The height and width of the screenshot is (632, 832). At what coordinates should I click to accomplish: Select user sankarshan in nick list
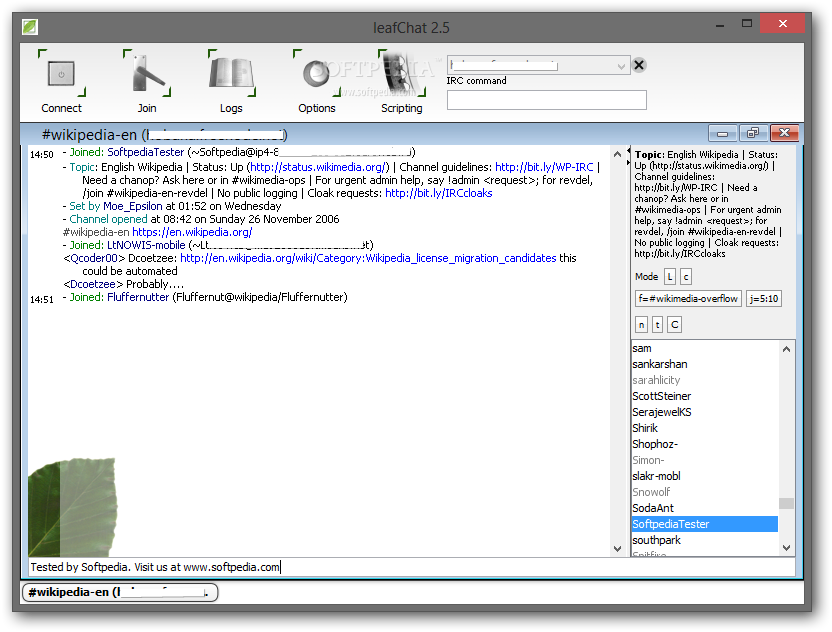(705, 365)
